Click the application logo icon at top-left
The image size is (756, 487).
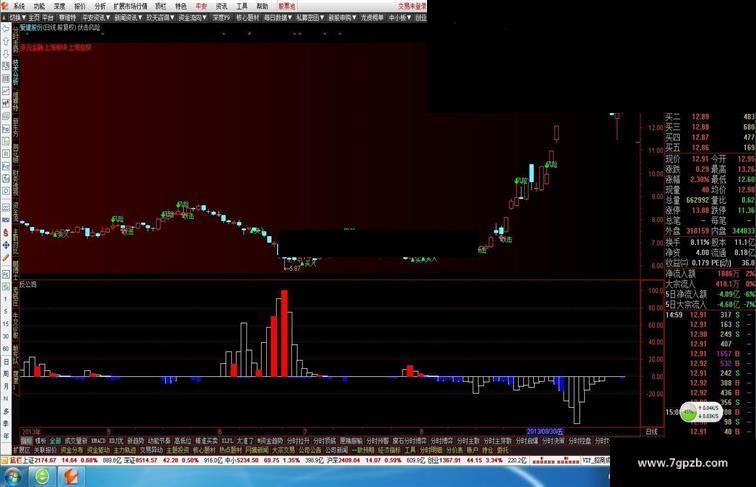coord(4,6)
